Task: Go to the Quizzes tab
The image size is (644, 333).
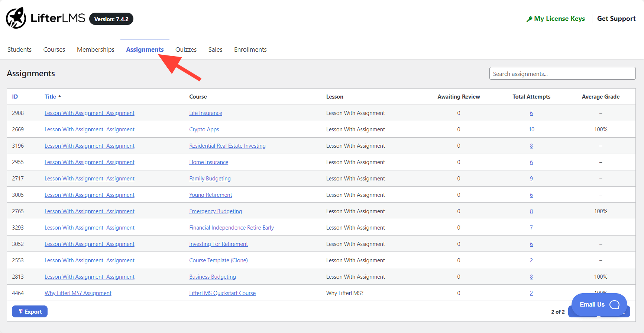Action: 186,49
